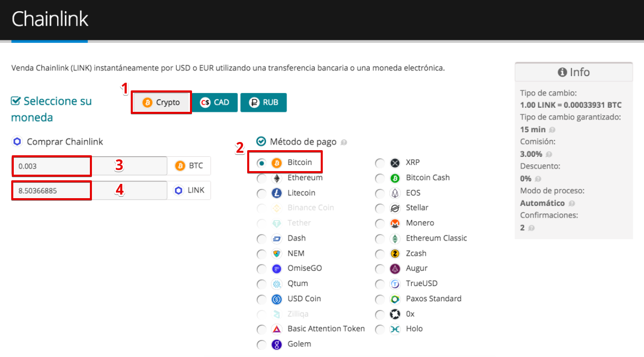Screen dimensions: 644x357
Task: Select the Bitcoin Cash radio button
Action: click(x=380, y=178)
